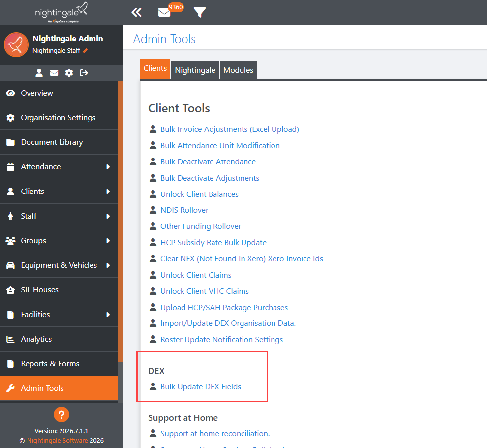
Task: Select the Clients tab
Action: [x=155, y=69]
